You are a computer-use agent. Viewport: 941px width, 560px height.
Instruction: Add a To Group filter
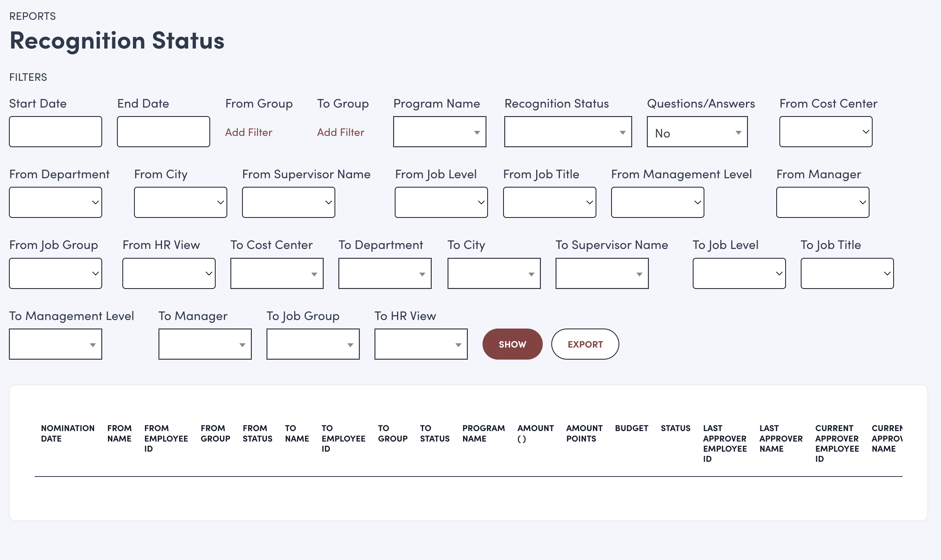tap(340, 132)
